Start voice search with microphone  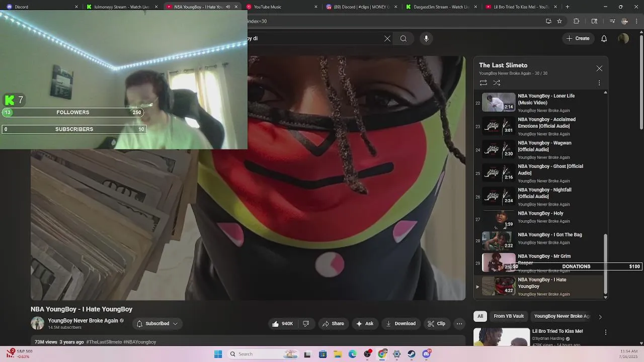(426, 39)
